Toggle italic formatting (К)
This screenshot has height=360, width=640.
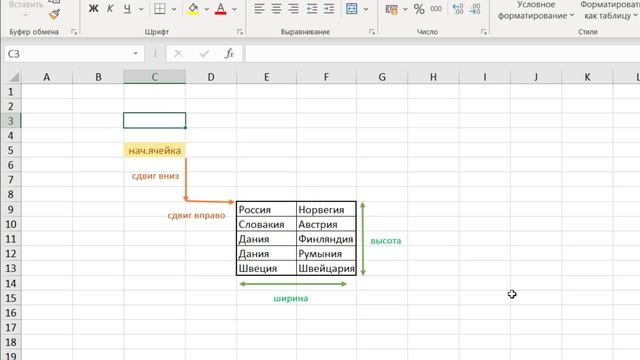[110, 9]
